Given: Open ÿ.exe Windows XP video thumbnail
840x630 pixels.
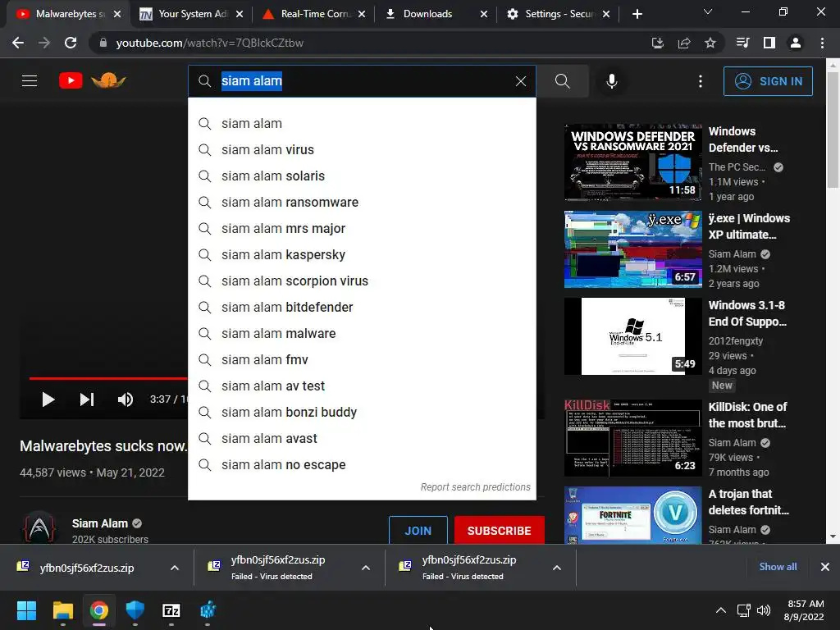Looking at the screenshot, I should click(x=632, y=249).
